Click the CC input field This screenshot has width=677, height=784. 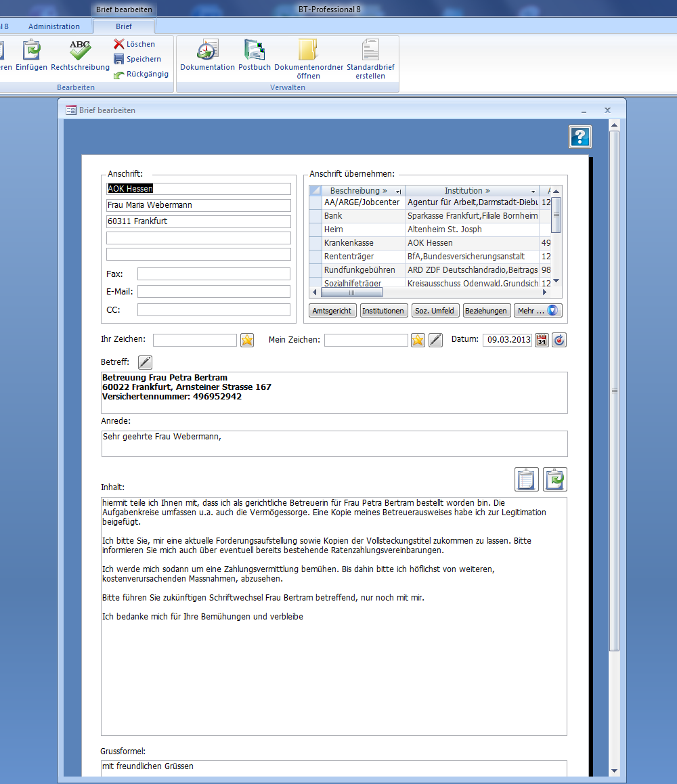click(x=214, y=310)
